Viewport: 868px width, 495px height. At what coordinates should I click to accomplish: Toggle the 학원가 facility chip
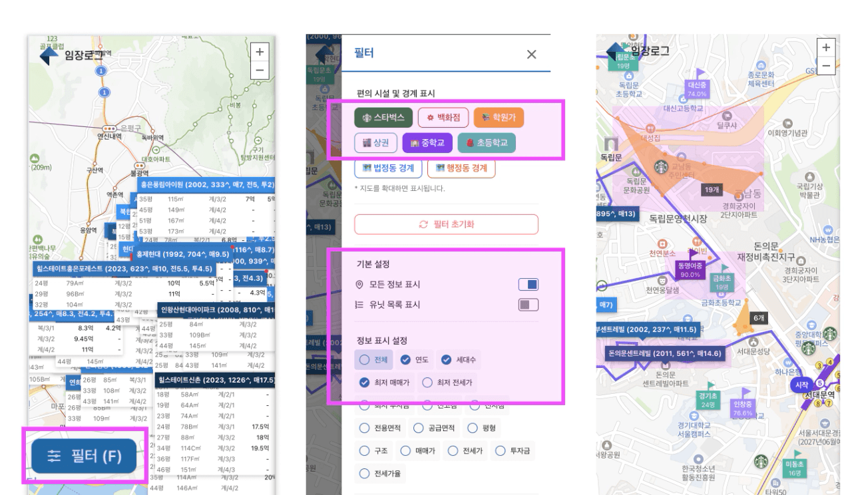pyautogui.click(x=499, y=118)
